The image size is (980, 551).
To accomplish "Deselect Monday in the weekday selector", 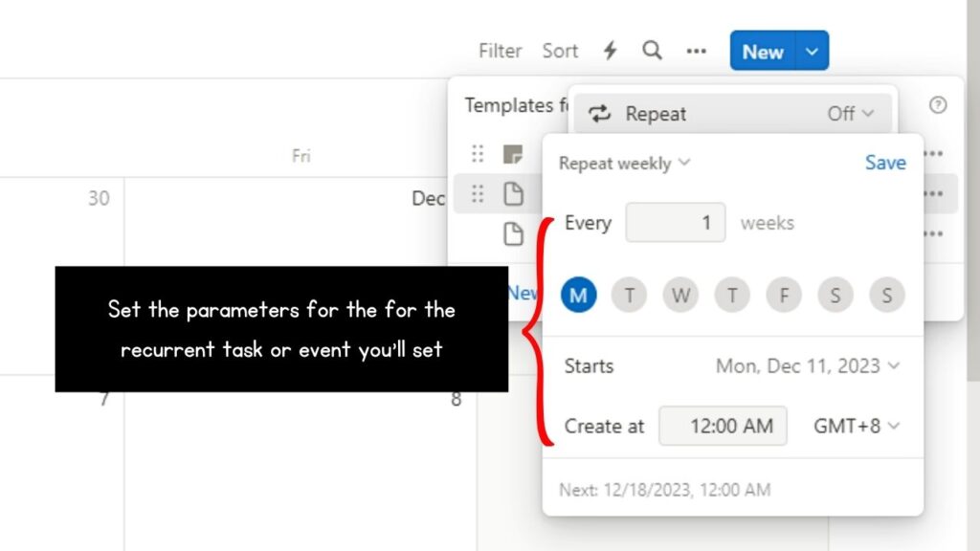I will point(578,295).
